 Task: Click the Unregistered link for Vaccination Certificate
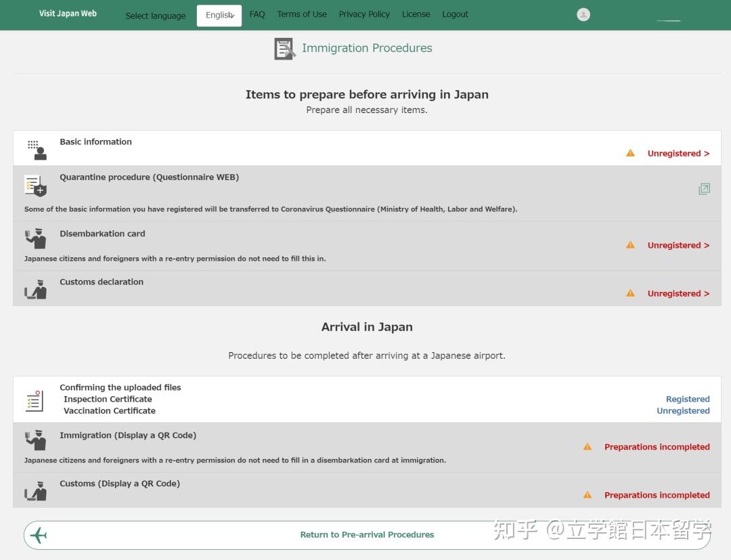(683, 410)
